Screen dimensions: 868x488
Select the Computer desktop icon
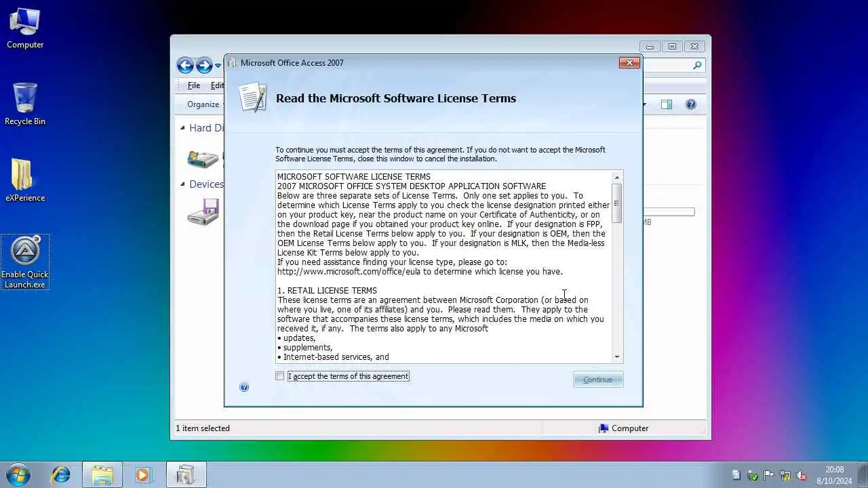point(25,28)
